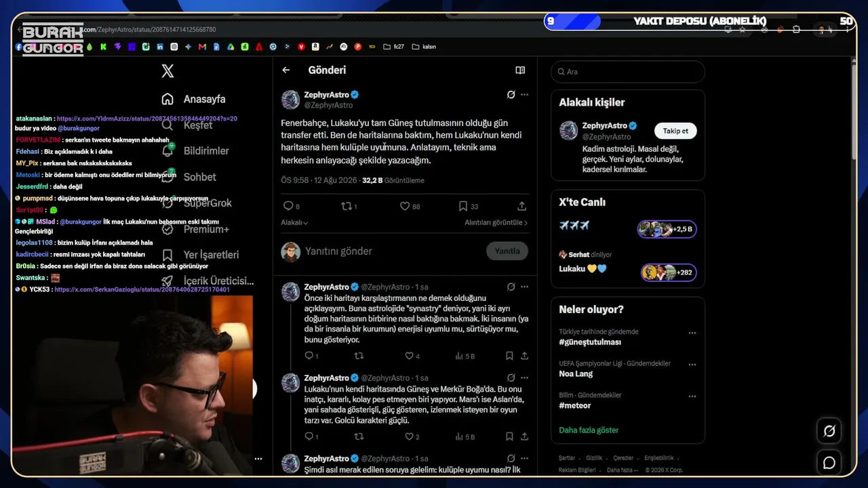Viewport: 868px width, 488px height.
Task: Open the Adobe bookmark icon
Action: 259,47
